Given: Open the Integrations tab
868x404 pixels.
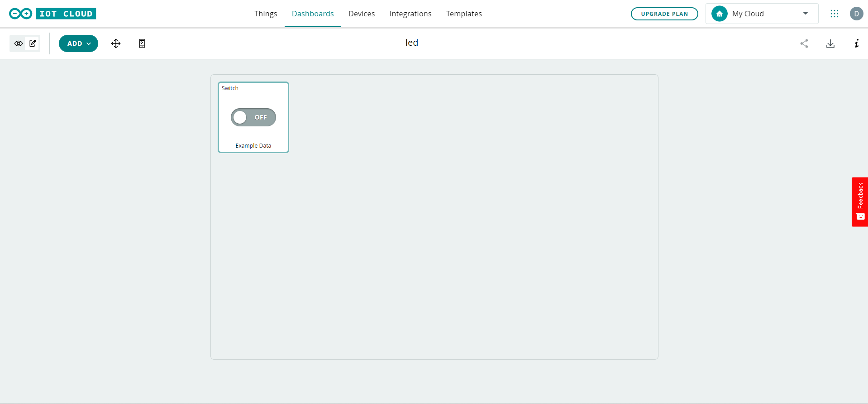Looking at the screenshot, I should (410, 14).
